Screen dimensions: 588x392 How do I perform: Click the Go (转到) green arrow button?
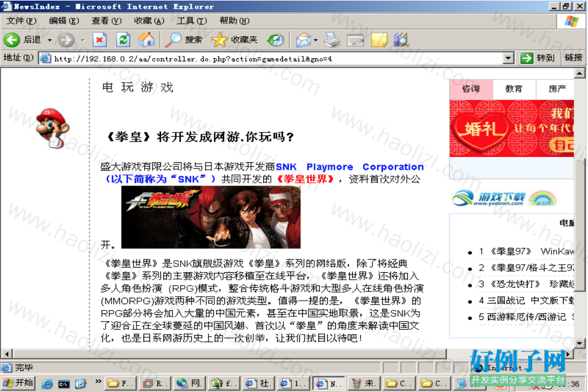click(x=537, y=58)
